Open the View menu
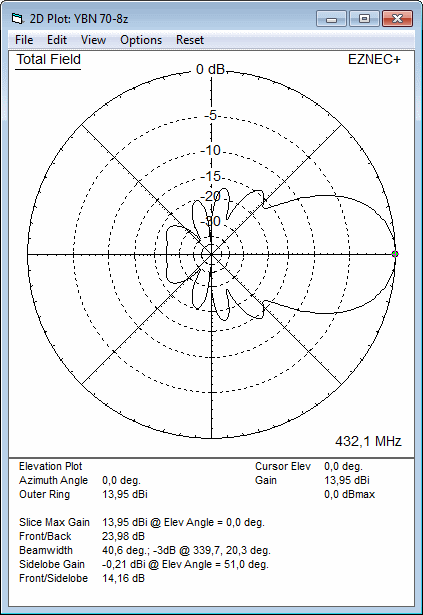The width and height of the screenshot is (423, 615). point(93,40)
